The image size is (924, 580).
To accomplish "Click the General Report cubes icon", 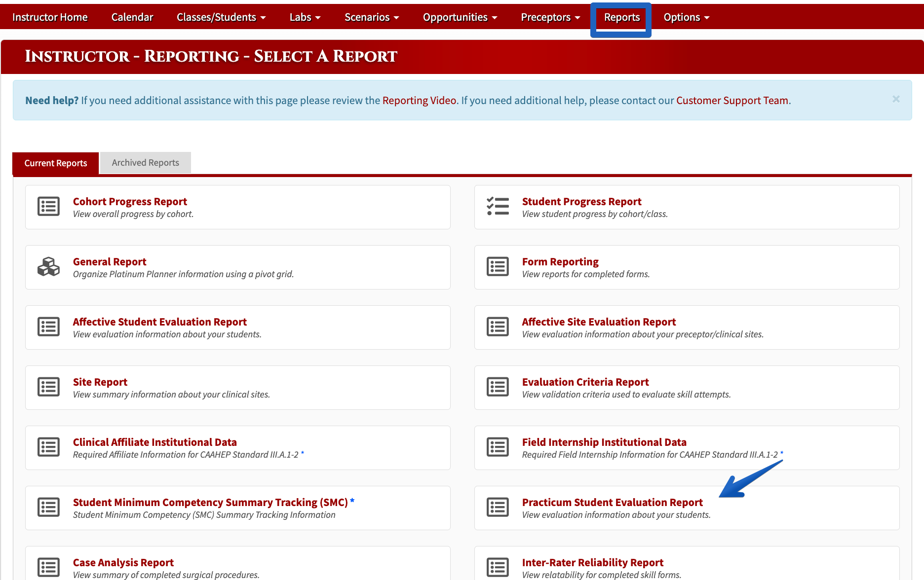I will [x=48, y=266].
